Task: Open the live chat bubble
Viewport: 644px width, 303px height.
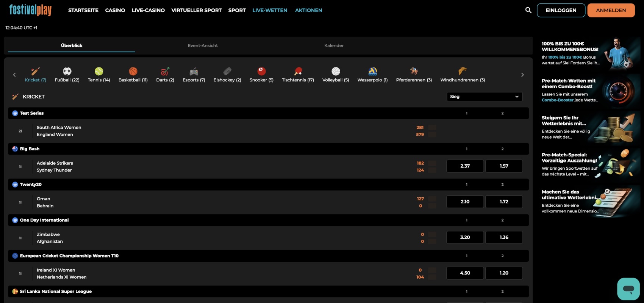Action: pyautogui.click(x=628, y=289)
